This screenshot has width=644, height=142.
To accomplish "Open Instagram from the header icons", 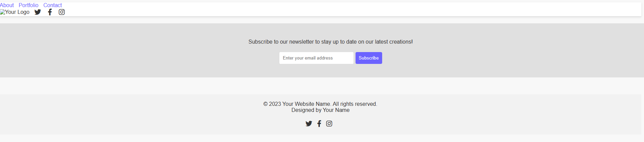I will 62,12.
